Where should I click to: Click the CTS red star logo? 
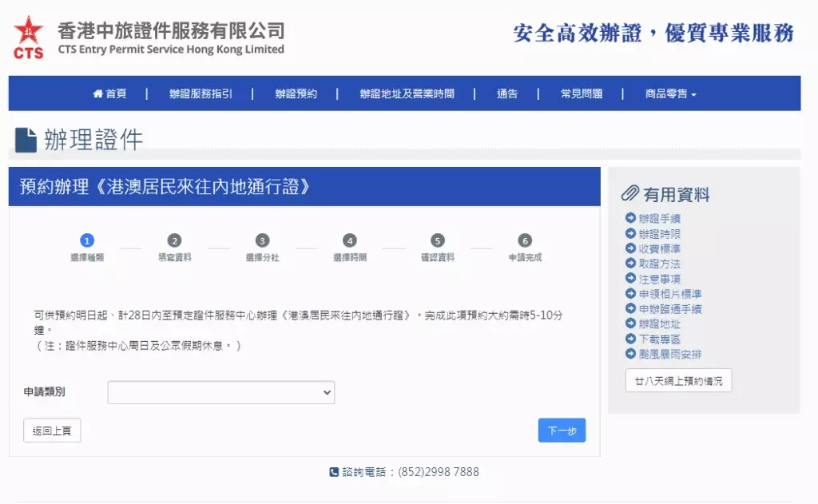pyautogui.click(x=28, y=37)
